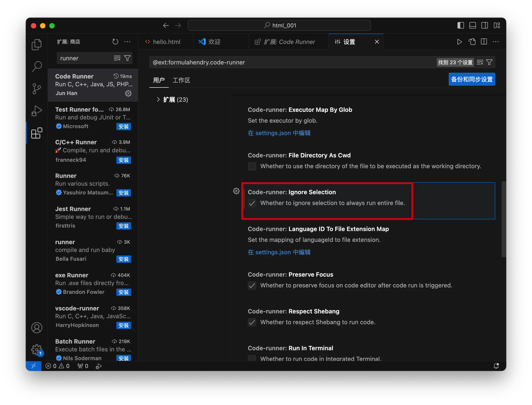The width and height of the screenshot is (532, 405).
Task: Open the Manage gear in activity bar
Action: (x=37, y=350)
